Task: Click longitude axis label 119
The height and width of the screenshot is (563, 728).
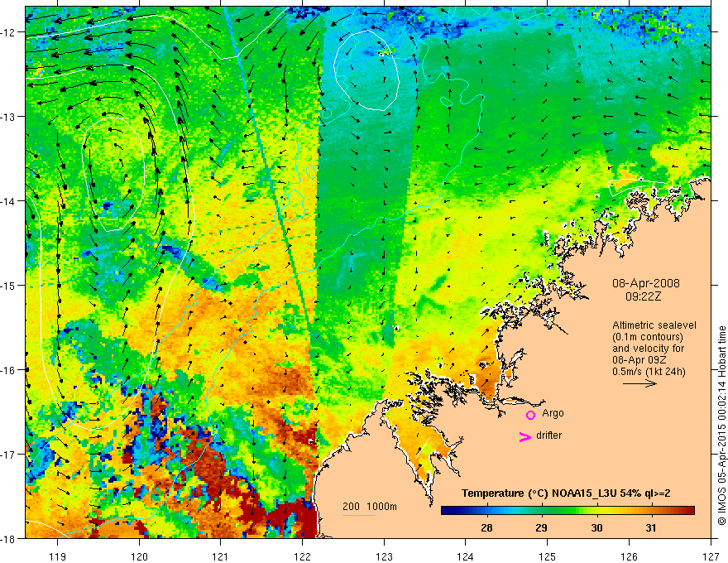Action: click(x=58, y=556)
